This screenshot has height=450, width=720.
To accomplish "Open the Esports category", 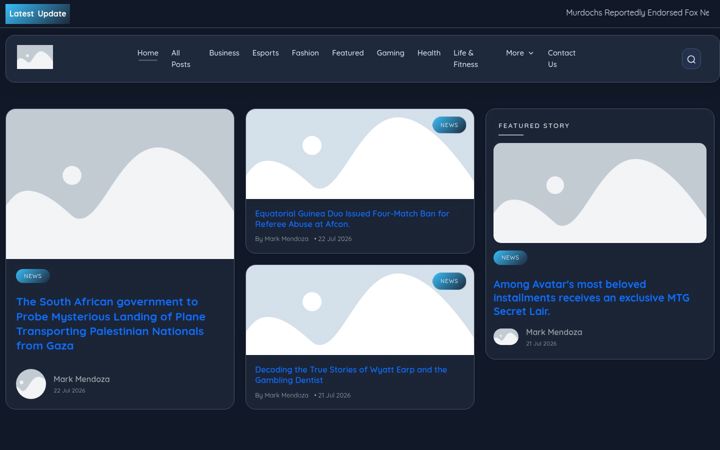I will (265, 53).
